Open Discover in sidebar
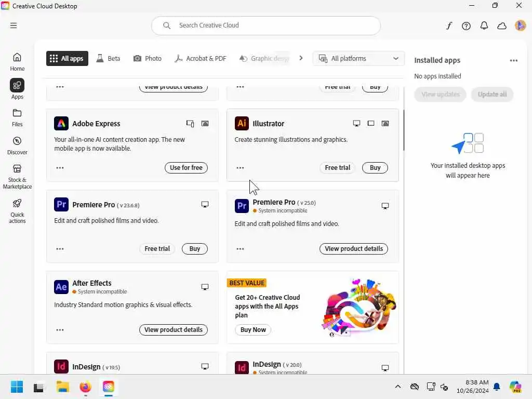Viewport: 532px width, 399px height. pyautogui.click(x=17, y=146)
